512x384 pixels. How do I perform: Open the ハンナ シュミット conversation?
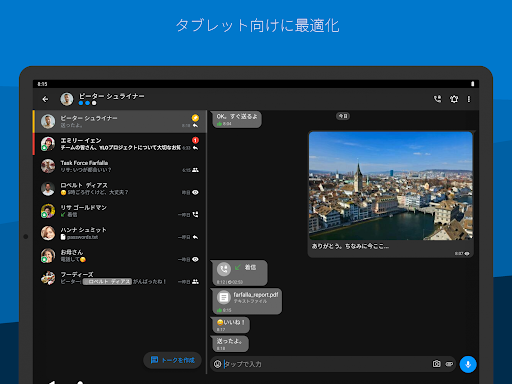tap(120, 233)
